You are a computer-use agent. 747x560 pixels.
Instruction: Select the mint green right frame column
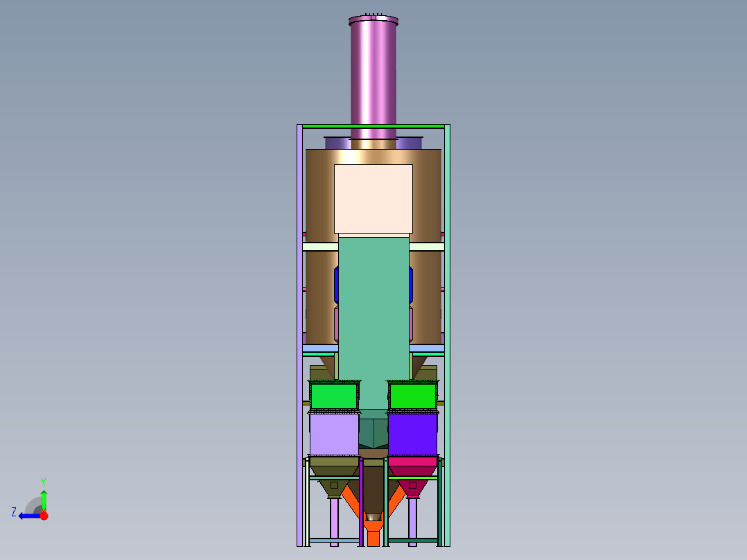tap(448, 335)
